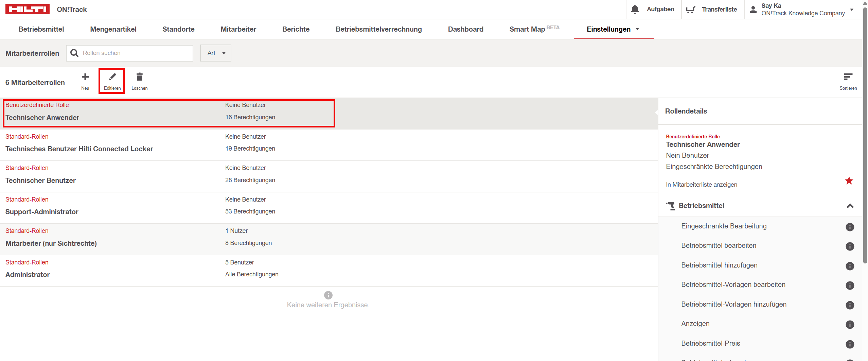The width and height of the screenshot is (868, 361).
Task: Select Technisches Benutzer Hilti Connected Locker
Action: 329,145
